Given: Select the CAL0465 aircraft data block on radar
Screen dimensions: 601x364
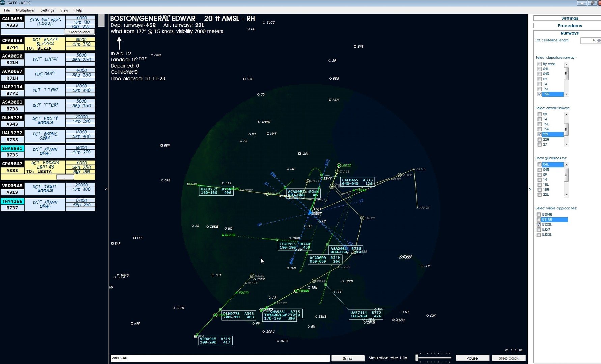Looking at the screenshot, I should point(355,182).
